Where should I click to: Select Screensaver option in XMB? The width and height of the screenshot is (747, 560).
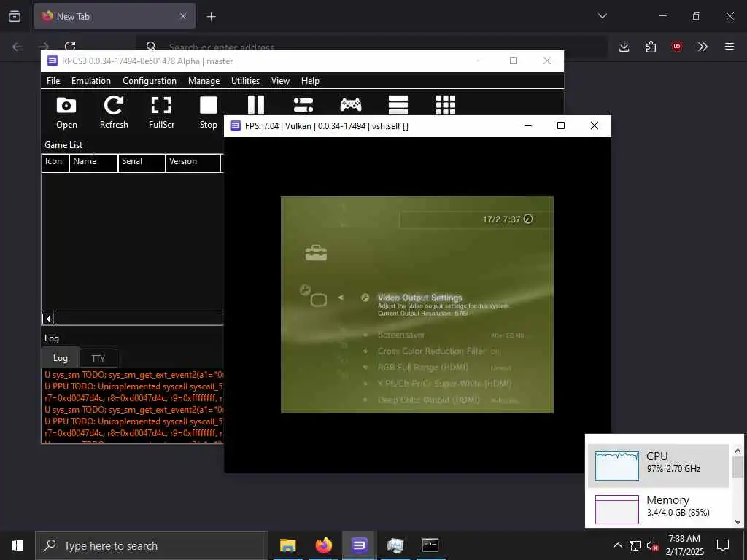pyautogui.click(x=401, y=335)
